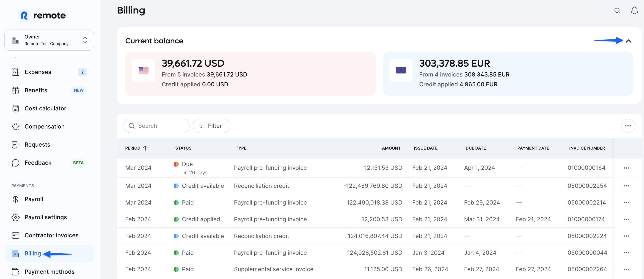Select the Compensation star icon
This screenshot has width=644, height=279.
(16, 126)
